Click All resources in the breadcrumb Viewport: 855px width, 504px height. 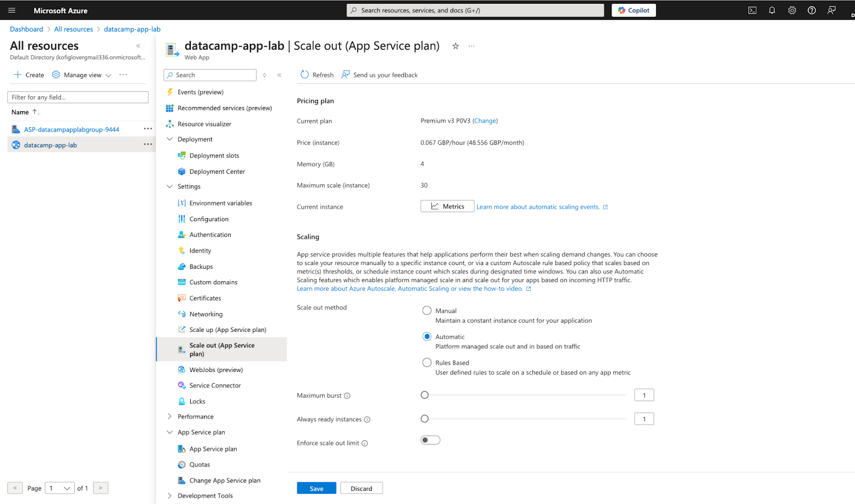73,29
